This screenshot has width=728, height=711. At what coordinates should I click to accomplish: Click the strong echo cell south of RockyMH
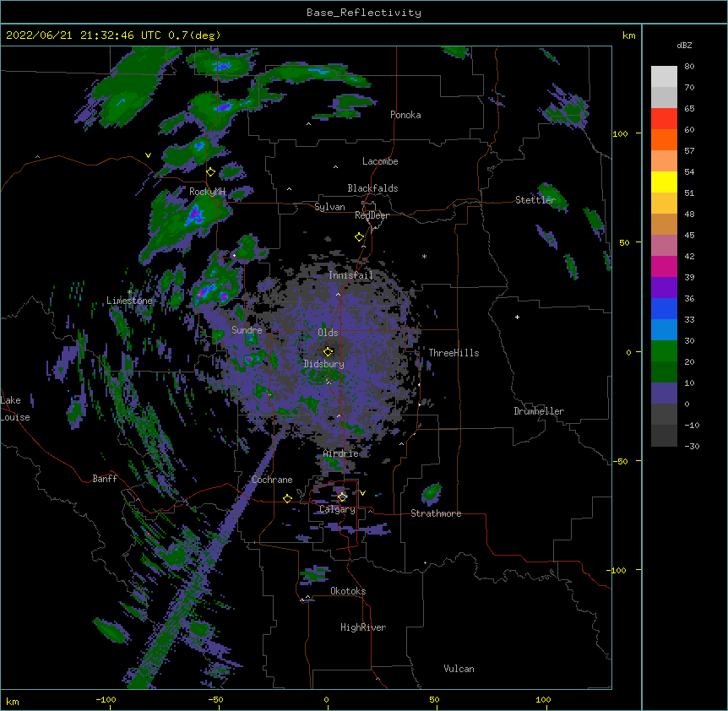195,216
